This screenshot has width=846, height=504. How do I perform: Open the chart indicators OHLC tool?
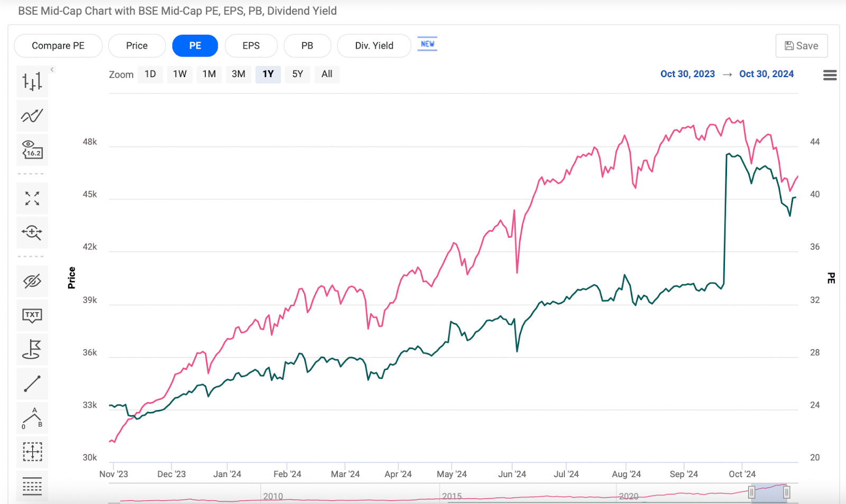(32, 81)
